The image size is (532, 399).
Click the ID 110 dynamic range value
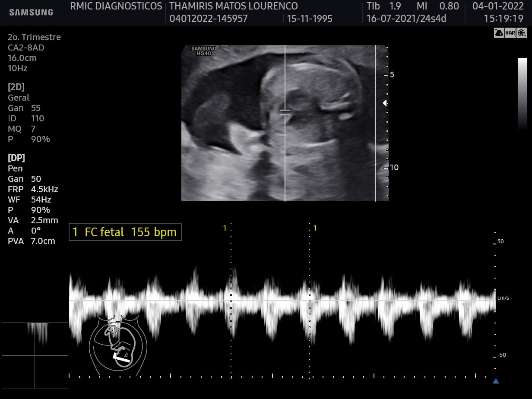[26, 118]
